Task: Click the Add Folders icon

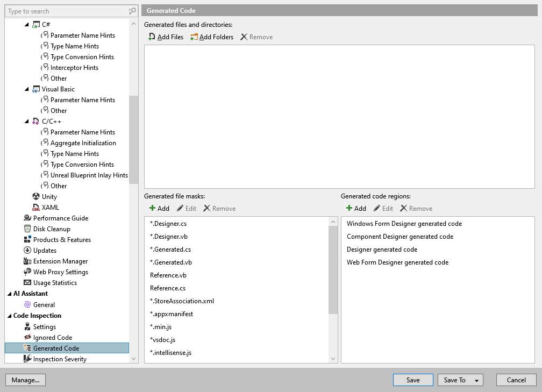Action: [x=194, y=37]
